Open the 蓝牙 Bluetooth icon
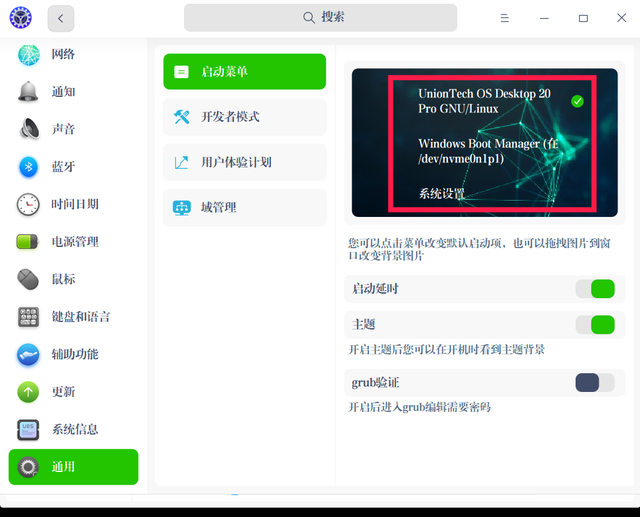 pos(29,166)
